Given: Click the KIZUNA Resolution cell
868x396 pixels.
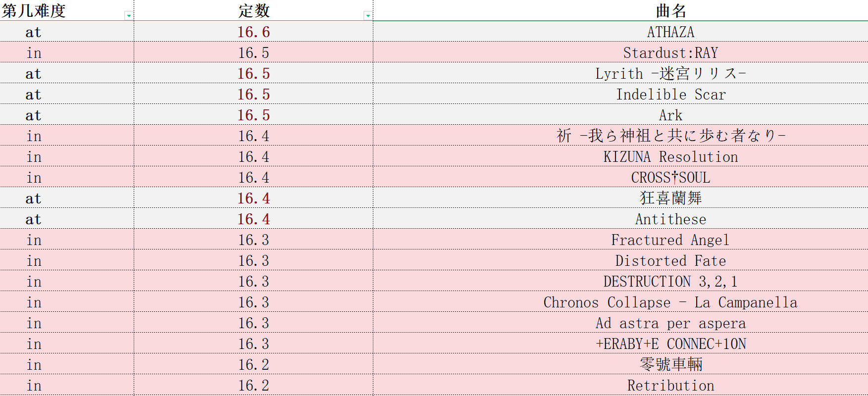Looking at the screenshot, I should [620, 156].
